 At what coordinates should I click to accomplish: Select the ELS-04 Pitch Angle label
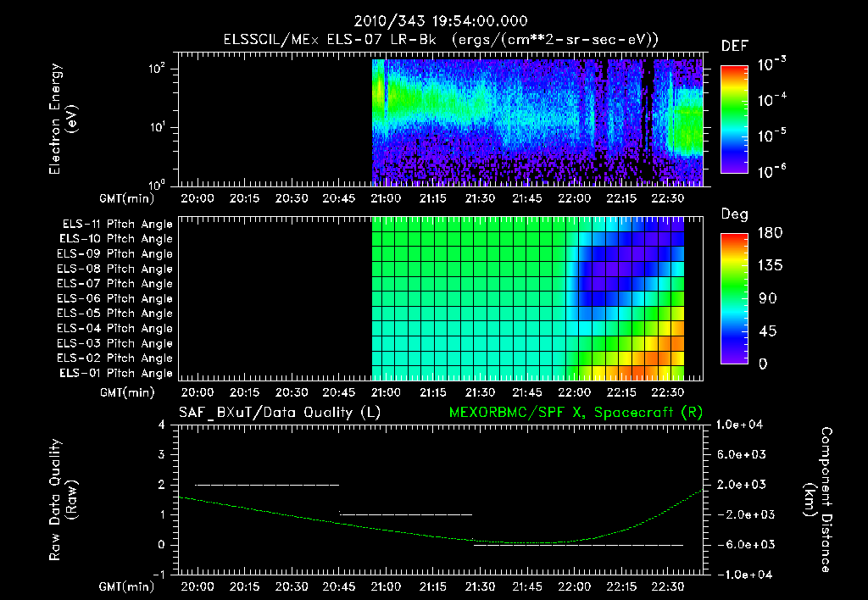114,328
